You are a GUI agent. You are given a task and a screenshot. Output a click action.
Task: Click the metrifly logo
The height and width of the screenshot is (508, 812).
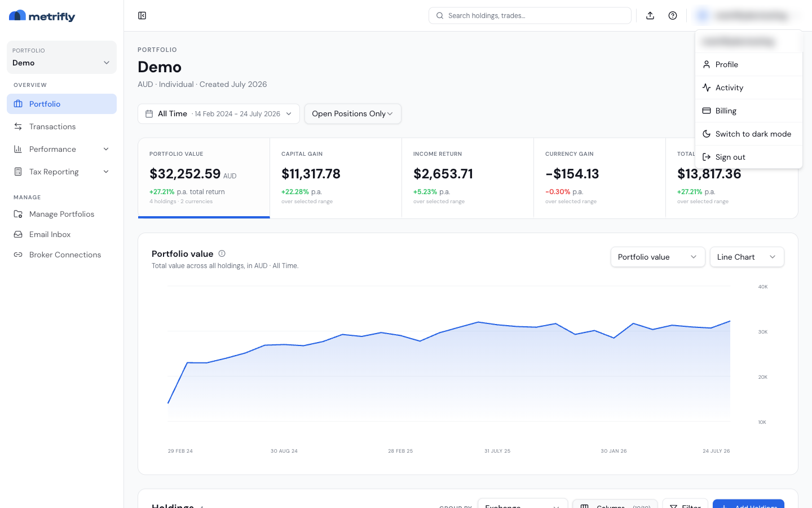(x=42, y=16)
